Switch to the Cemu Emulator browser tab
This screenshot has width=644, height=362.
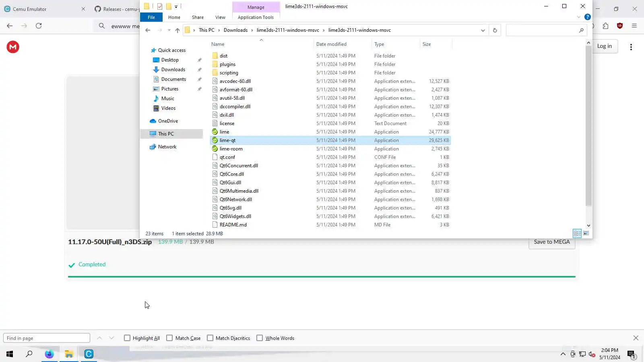[44, 9]
